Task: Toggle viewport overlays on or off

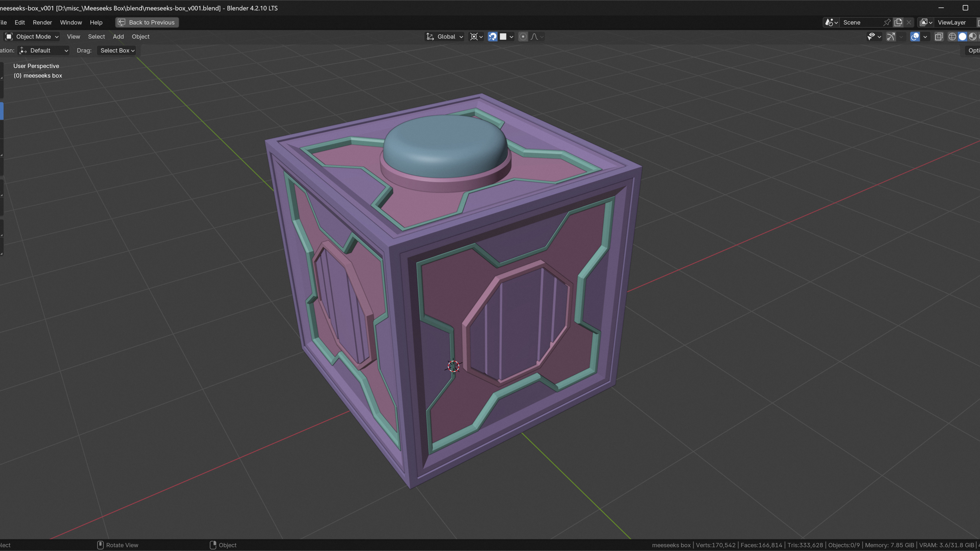Action: pyautogui.click(x=915, y=36)
